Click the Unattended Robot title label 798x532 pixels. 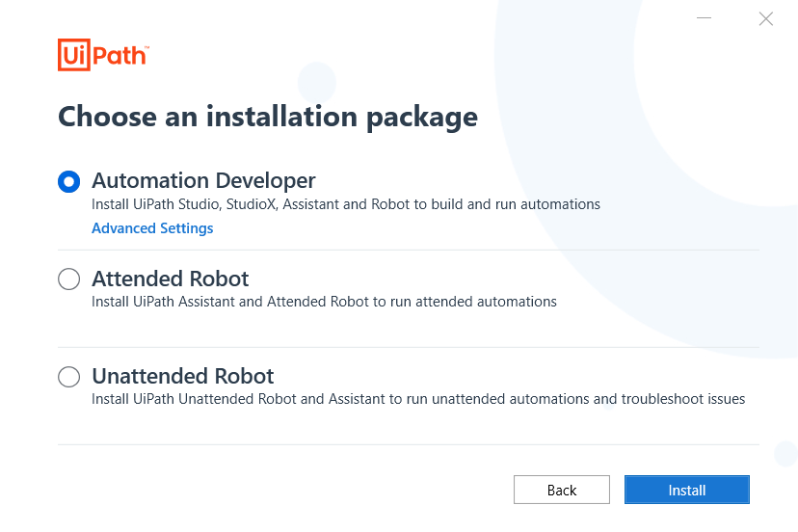point(183,376)
